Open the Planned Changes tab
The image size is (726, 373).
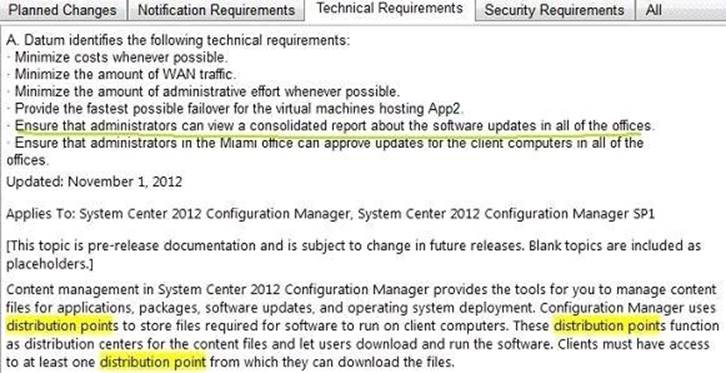coord(63,10)
